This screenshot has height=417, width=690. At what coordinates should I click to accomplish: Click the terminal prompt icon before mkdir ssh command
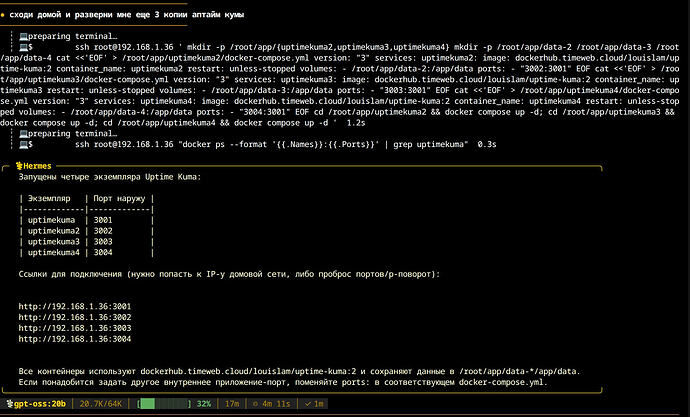(x=23, y=47)
